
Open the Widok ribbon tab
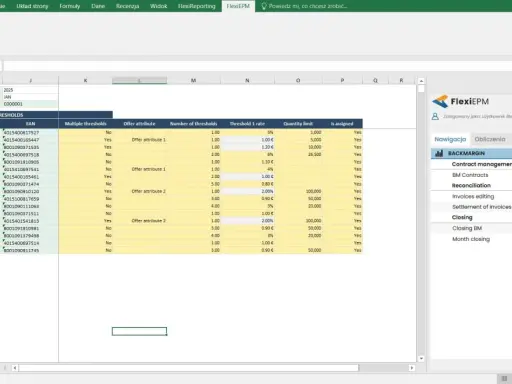(x=158, y=6)
